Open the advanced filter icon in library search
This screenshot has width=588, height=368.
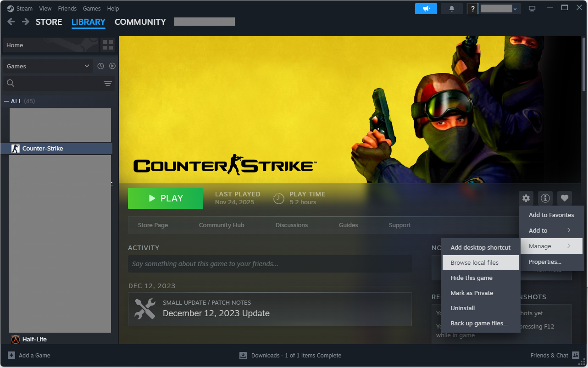(108, 84)
